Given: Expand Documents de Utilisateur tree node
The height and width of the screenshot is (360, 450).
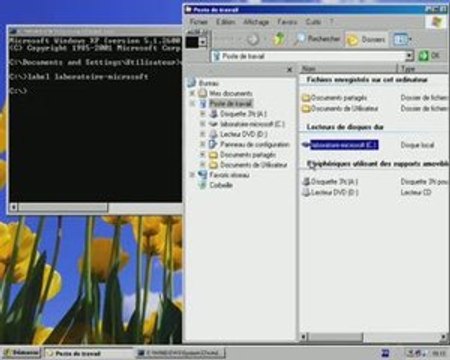Looking at the screenshot, I should (202, 165).
